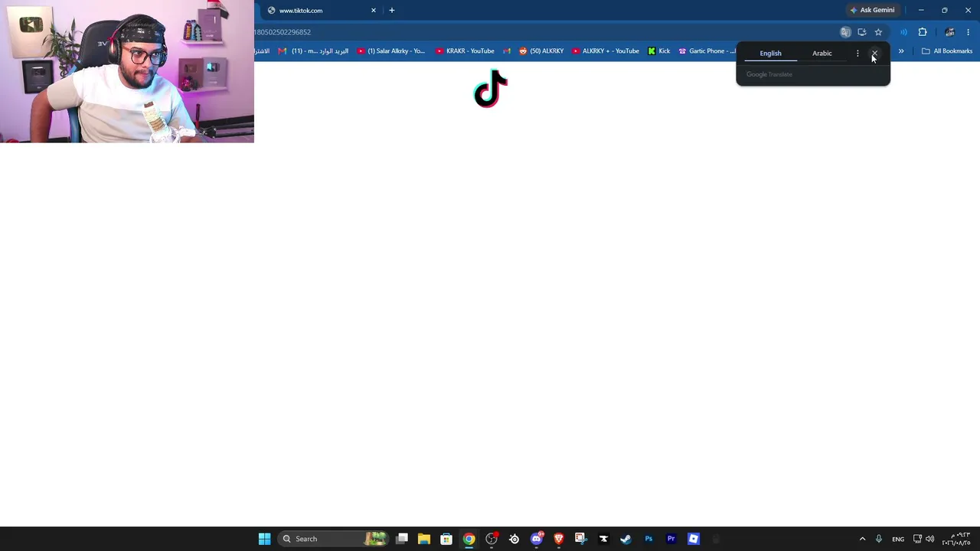Click the Google Translate icon in address bar
The image size is (980, 551).
pyautogui.click(x=845, y=32)
